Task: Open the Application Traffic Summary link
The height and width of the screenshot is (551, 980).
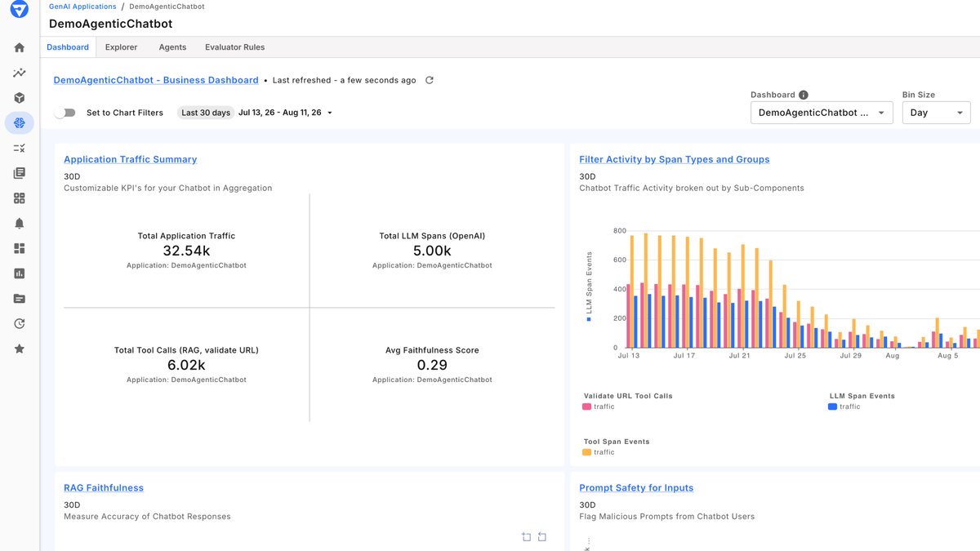Action: pos(131,159)
